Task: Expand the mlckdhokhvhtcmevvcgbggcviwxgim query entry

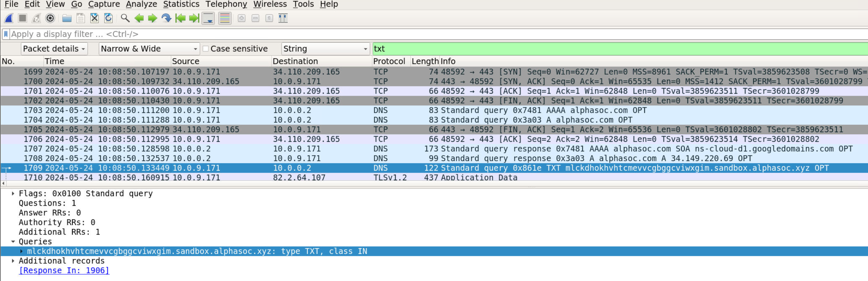Action: click(x=21, y=251)
